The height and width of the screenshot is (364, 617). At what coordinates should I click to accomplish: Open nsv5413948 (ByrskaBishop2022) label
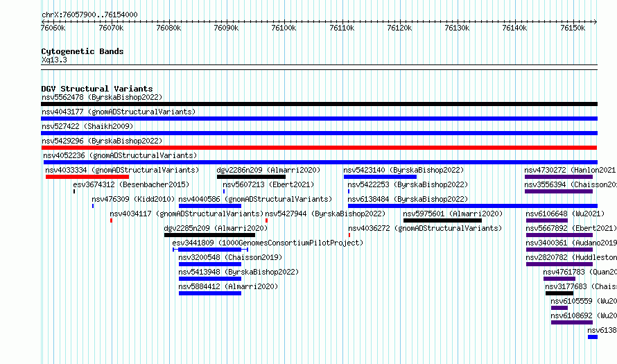[x=238, y=272]
